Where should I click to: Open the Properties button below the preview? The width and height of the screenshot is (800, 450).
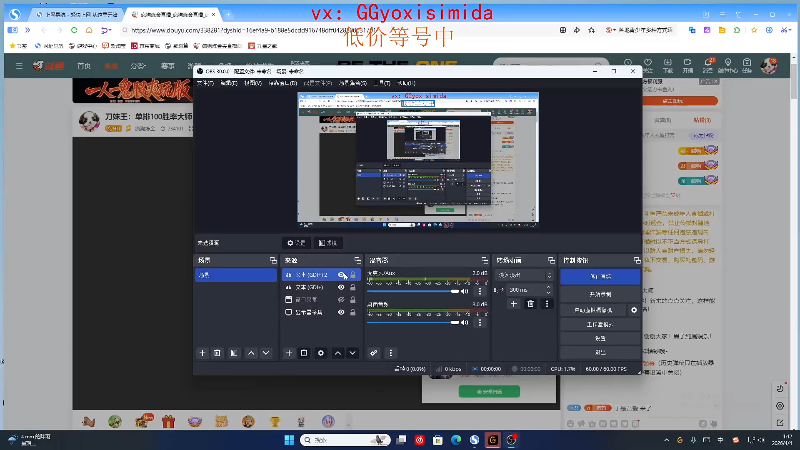point(296,243)
